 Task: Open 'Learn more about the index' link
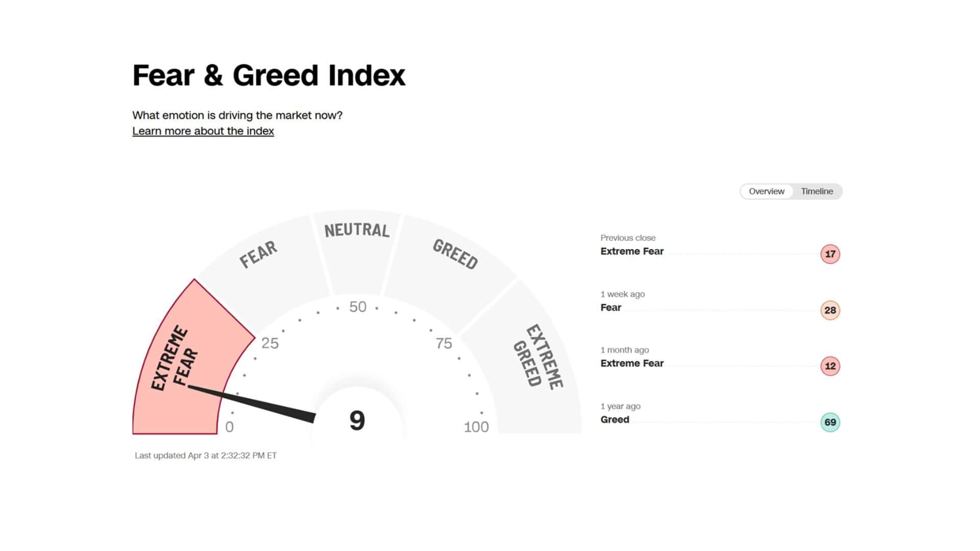coord(203,131)
